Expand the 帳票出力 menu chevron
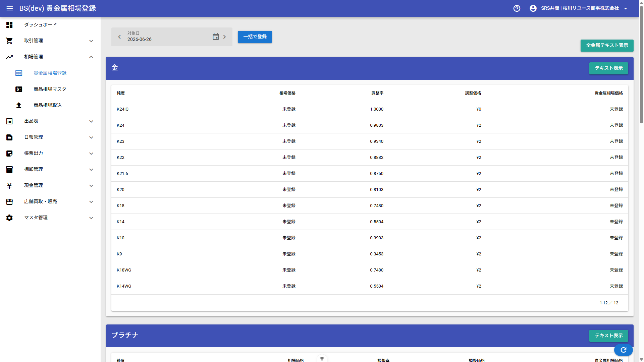Viewport: 644px width, 362px height. pos(91,154)
